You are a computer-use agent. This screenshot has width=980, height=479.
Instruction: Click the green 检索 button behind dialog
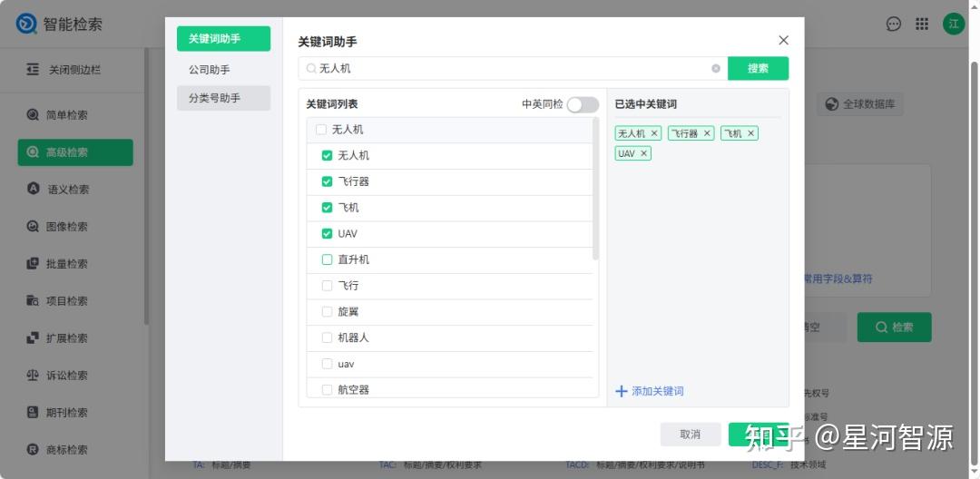tap(895, 327)
